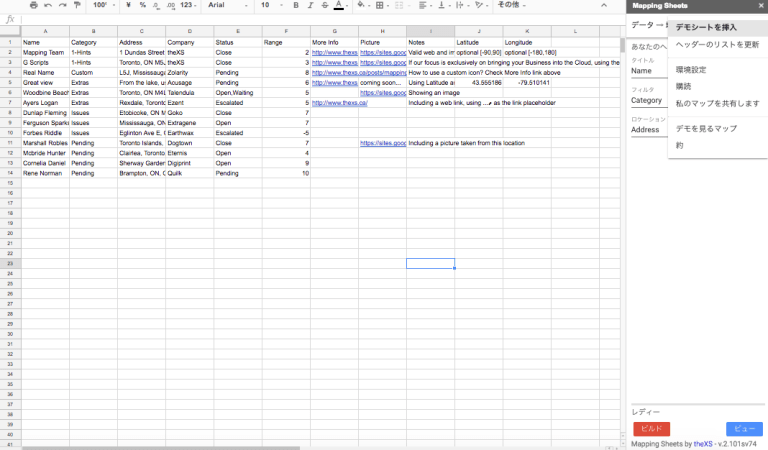Screen dimensions: 768x450
Task: Select cell 'Open,Waiting'
Action: click(x=238, y=93)
